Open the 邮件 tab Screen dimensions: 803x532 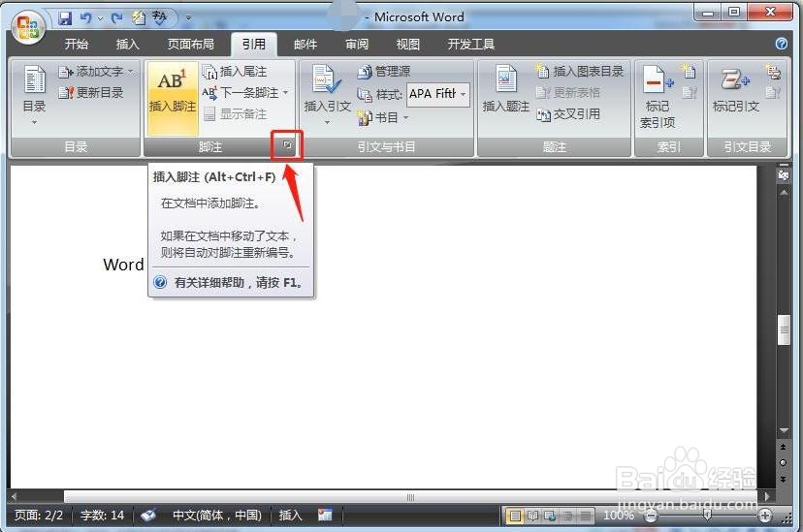coord(305,45)
